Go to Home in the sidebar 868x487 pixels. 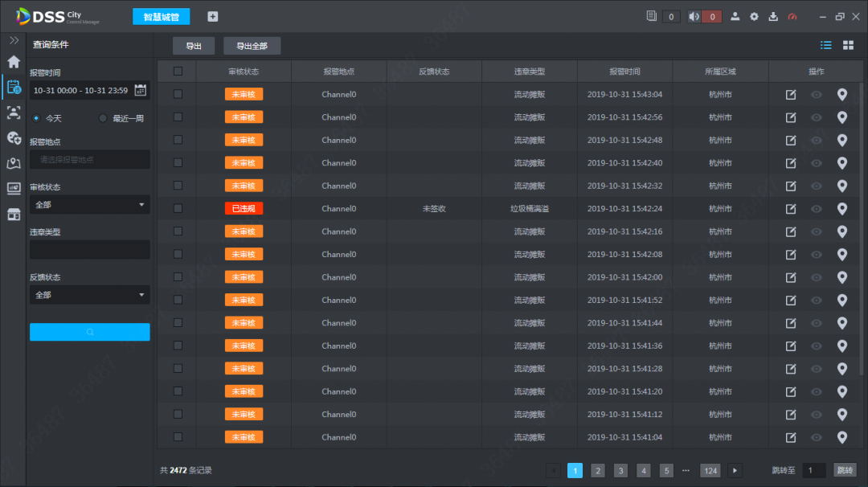click(14, 61)
